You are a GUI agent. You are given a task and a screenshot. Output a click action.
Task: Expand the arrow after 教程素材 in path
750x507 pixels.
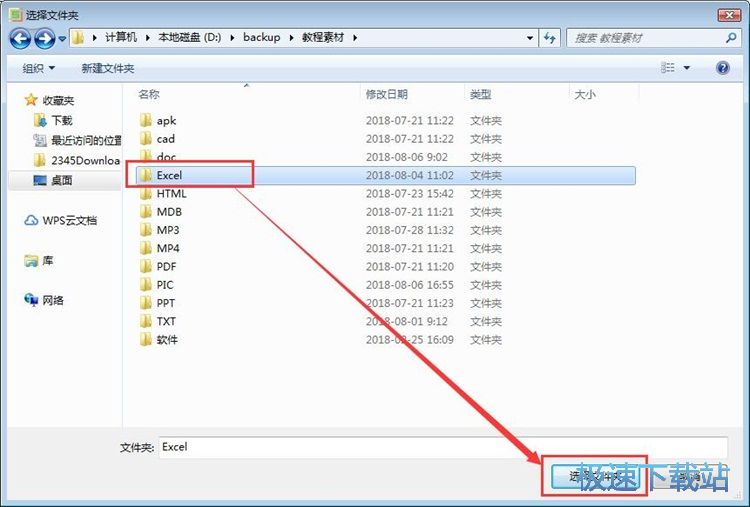tap(355, 38)
